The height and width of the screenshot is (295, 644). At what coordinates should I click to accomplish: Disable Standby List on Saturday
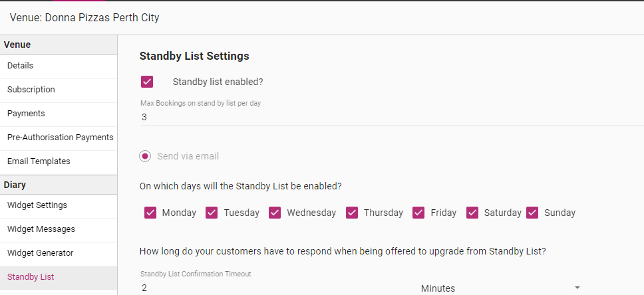[472, 213]
